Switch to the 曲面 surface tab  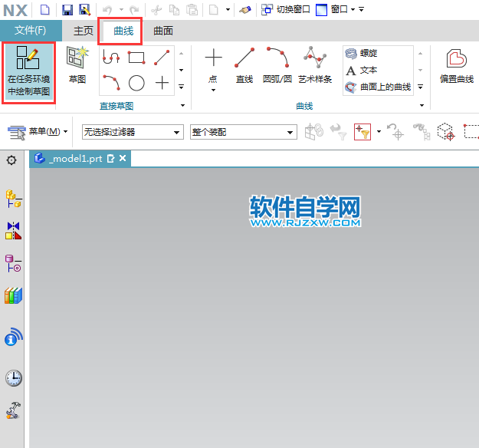coord(163,31)
